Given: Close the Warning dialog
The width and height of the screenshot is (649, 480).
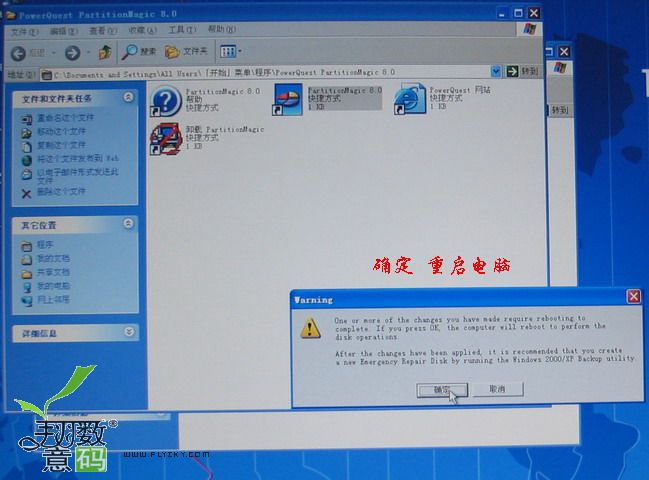Looking at the screenshot, I should point(633,296).
